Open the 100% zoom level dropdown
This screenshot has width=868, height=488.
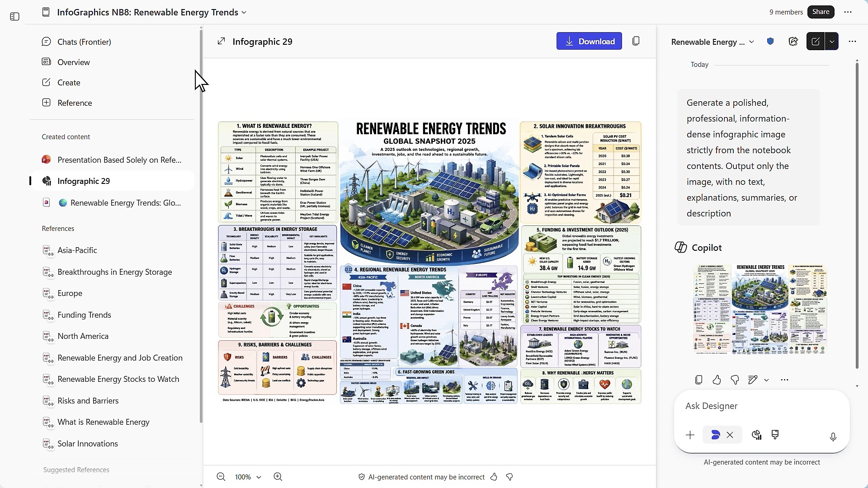pyautogui.click(x=248, y=477)
